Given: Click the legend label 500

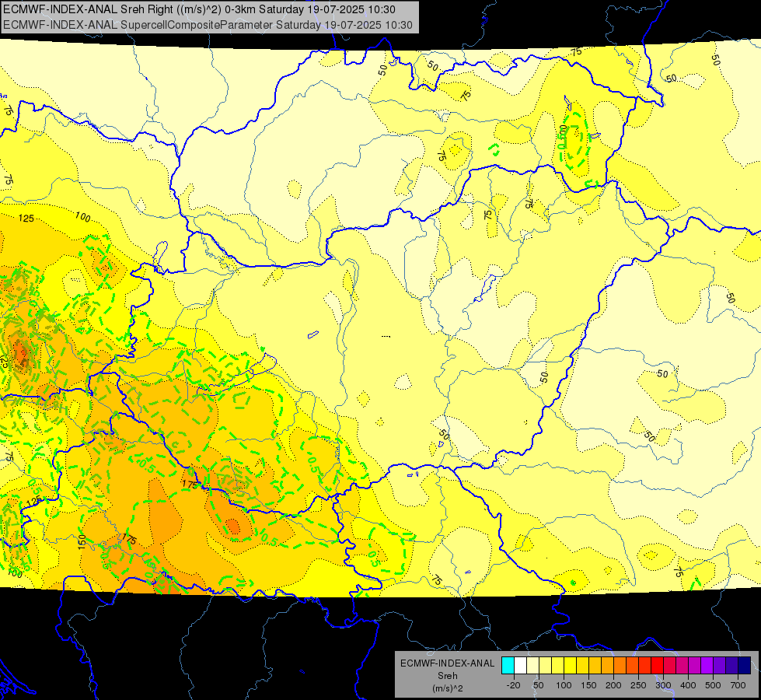Looking at the screenshot, I should [713, 685].
